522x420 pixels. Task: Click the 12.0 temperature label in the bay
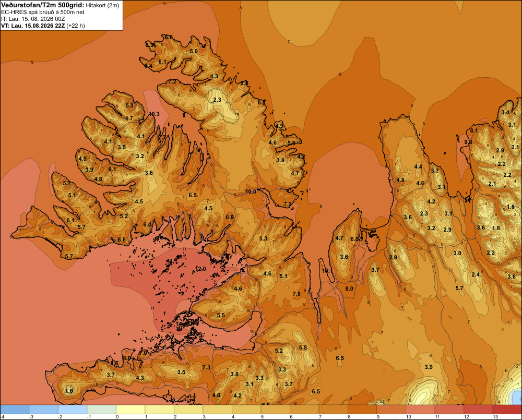coord(201,269)
